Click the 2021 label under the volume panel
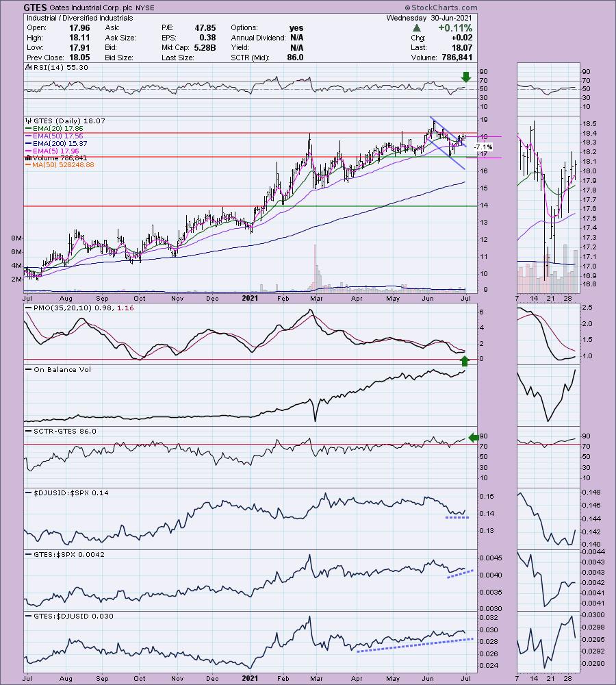Screen dimensions: 616x685 250,299
